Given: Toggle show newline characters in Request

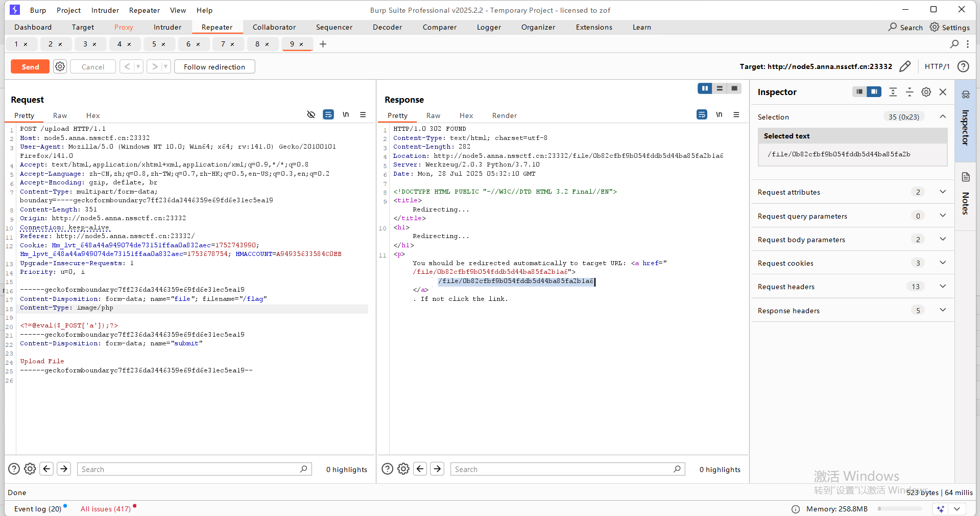Looking at the screenshot, I should [346, 114].
